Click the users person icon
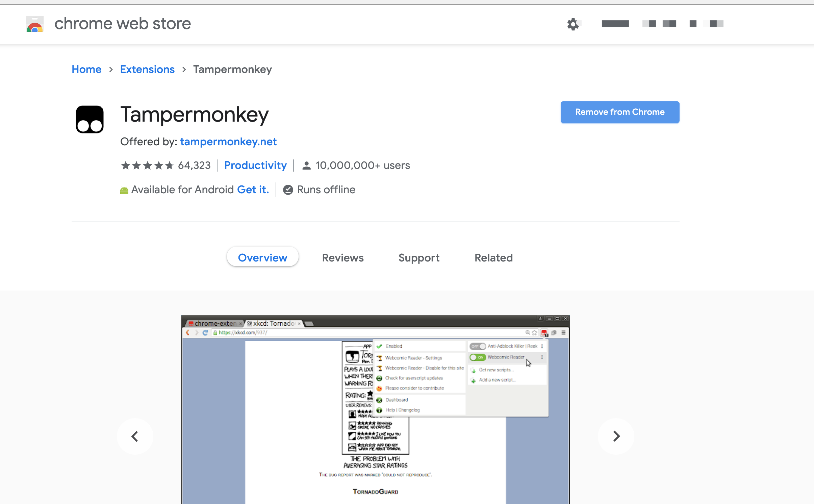 (306, 166)
